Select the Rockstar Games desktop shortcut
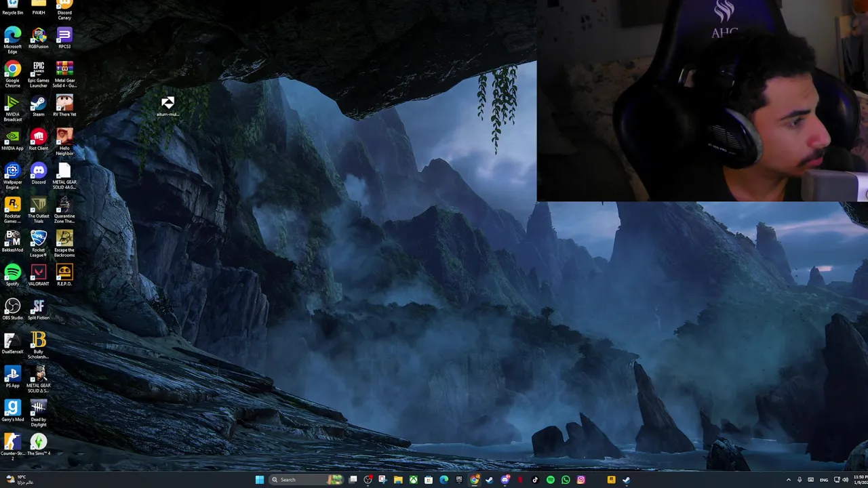The height and width of the screenshot is (488, 868). pos(12,209)
